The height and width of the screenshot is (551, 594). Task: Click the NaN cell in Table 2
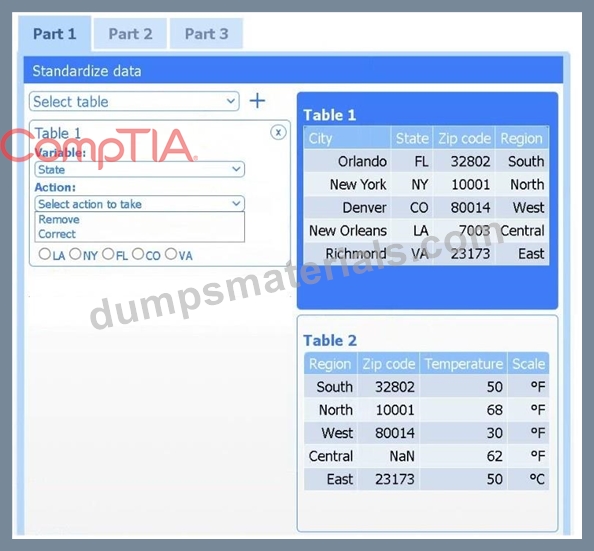pos(388,456)
